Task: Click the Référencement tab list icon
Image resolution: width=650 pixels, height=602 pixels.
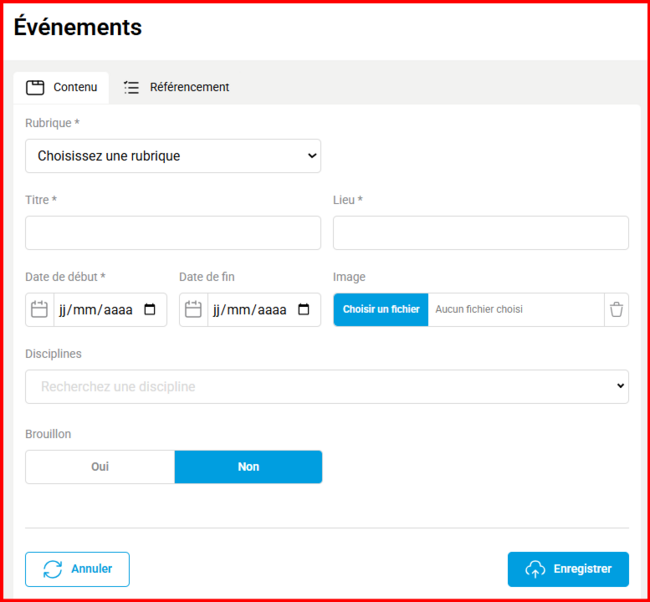Action: click(131, 87)
